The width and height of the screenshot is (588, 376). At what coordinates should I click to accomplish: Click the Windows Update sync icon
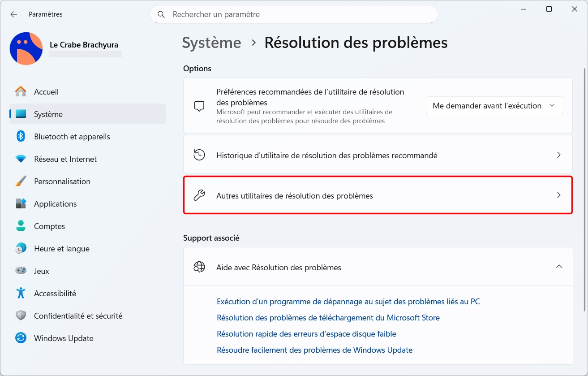[x=21, y=338]
